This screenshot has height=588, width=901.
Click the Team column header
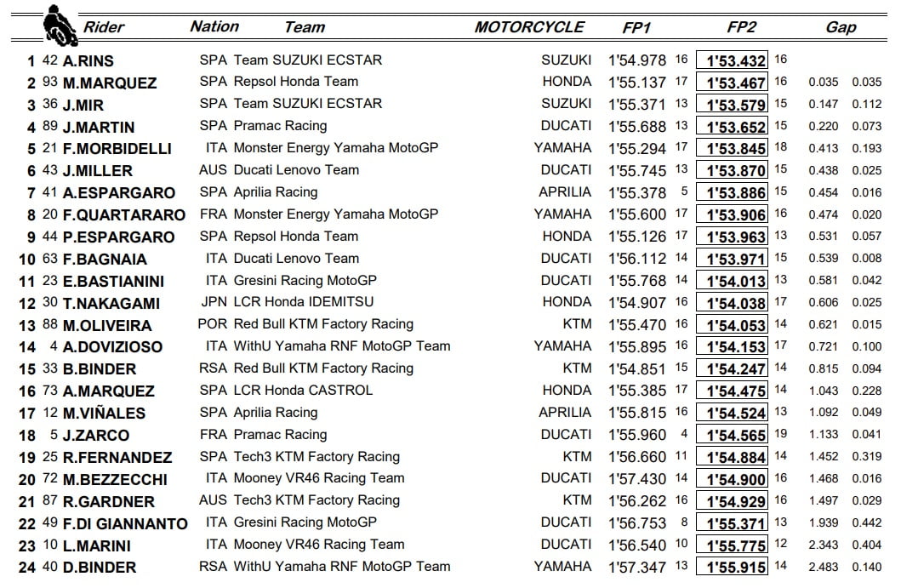[x=305, y=27]
